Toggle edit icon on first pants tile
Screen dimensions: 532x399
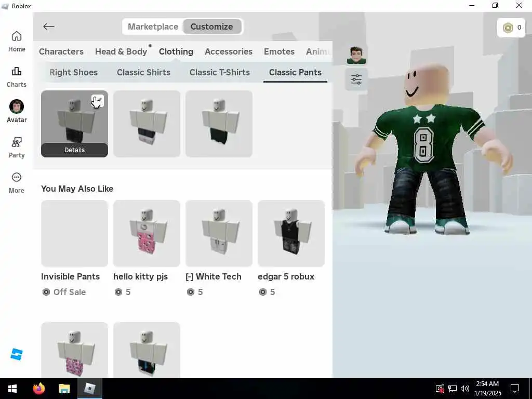pos(98,101)
